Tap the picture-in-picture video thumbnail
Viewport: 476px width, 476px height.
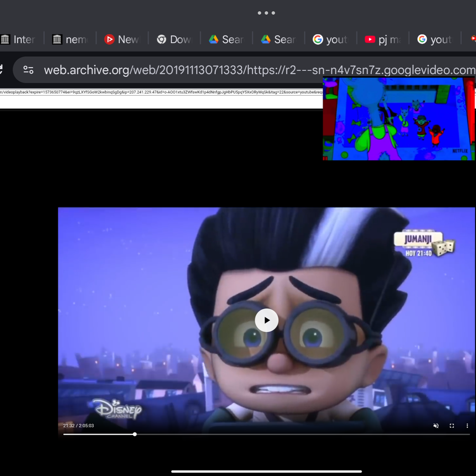click(399, 118)
